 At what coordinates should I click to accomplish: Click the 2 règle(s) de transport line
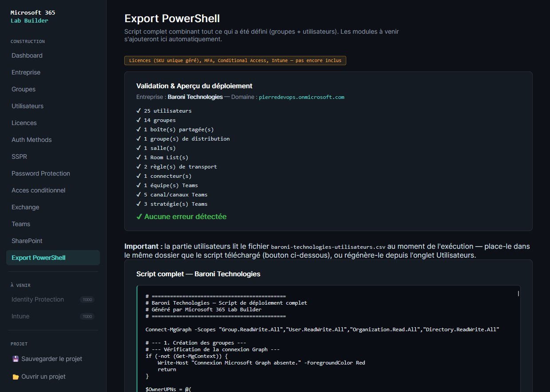point(177,167)
